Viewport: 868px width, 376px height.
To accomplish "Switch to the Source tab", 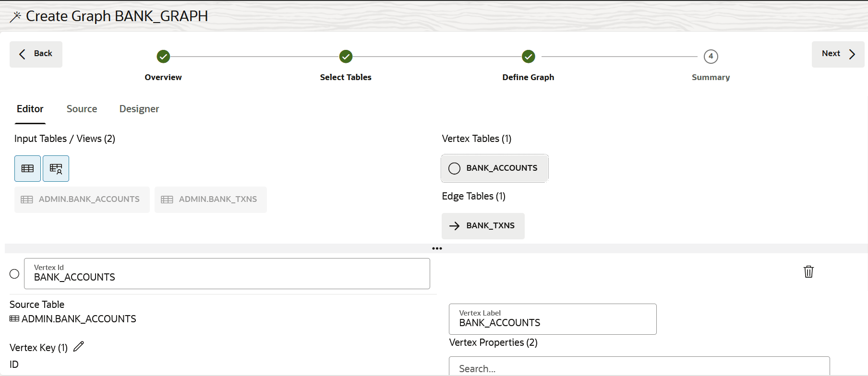I will [82, 109].
